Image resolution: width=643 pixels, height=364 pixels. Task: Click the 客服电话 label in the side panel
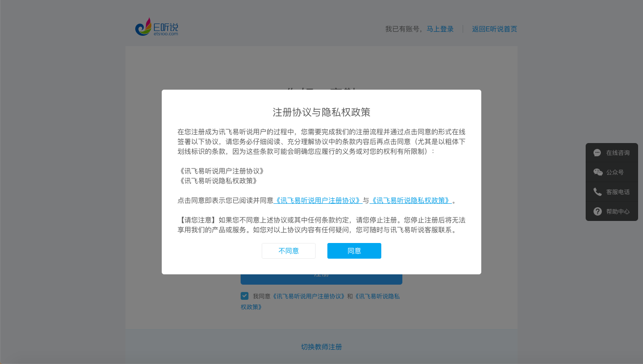click(x=618, y=192)
